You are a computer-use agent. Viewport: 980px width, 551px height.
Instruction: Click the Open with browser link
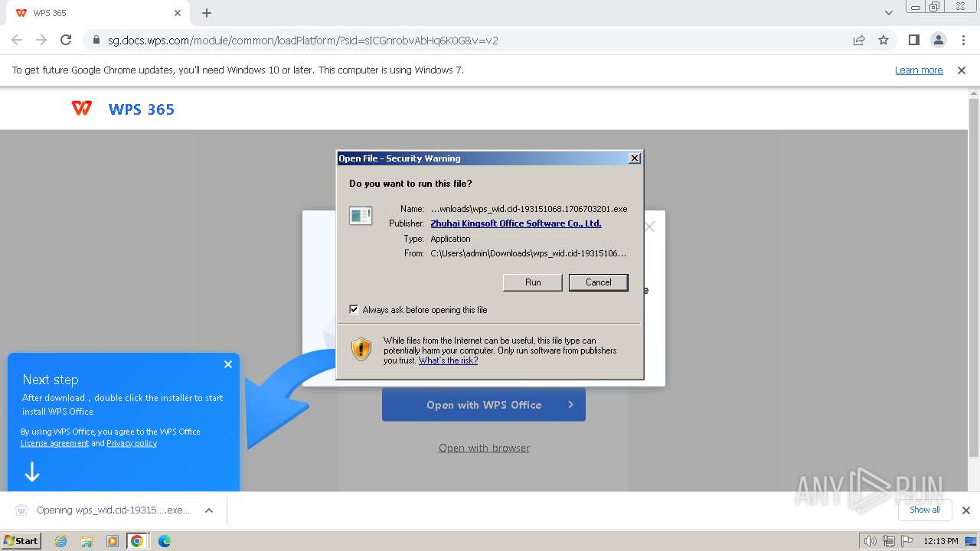[484, 448]
